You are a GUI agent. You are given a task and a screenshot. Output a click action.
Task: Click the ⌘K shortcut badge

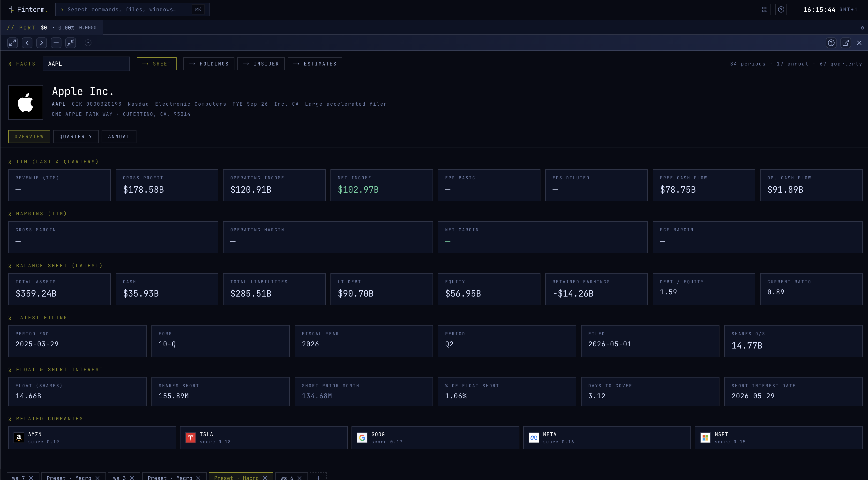pos(198,9)
